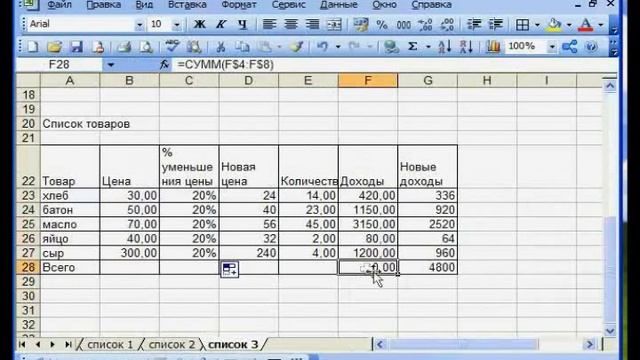Open Сервис menu

pyautogui.click(x=289, y=5)
